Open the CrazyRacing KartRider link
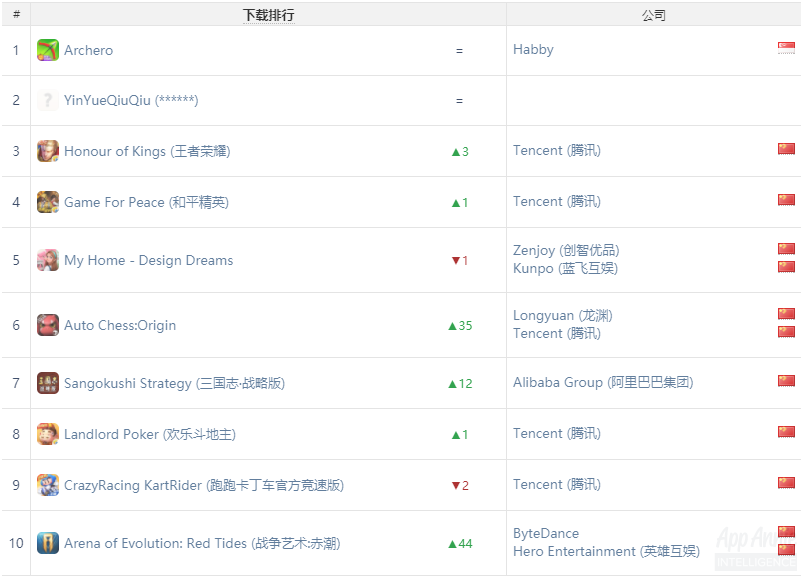Image resolution: width=805 pixels, height=579 pixels. pos(204,485)
